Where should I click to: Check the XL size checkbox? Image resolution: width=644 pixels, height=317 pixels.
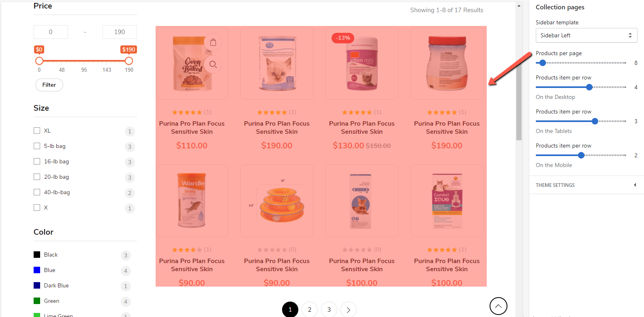coord(37,131)
